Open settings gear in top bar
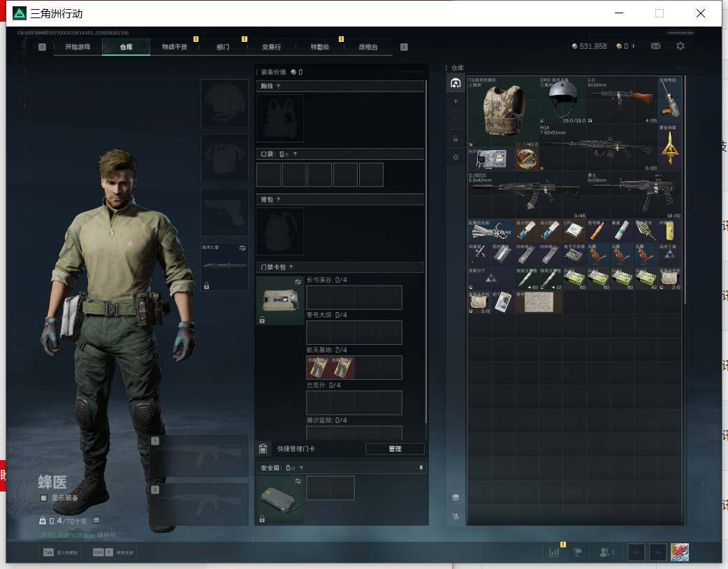This screenshot has height=569, width=728. point(680,46)
